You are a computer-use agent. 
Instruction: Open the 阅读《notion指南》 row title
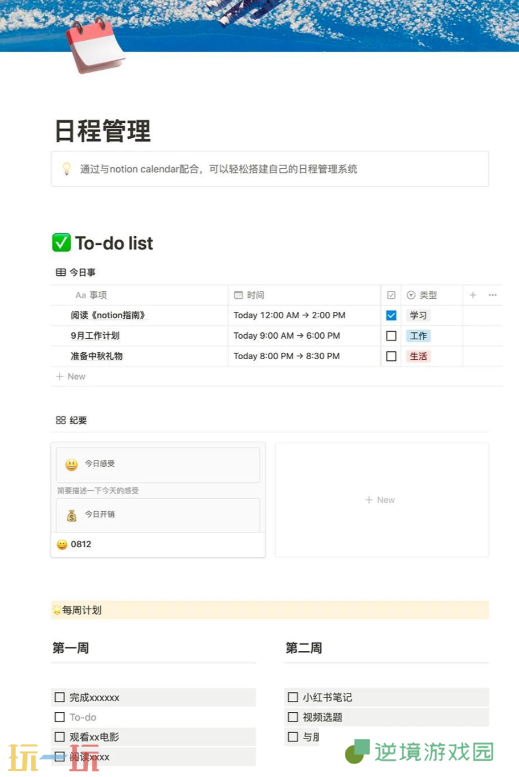pyautogui.click(x=108, y=316)
